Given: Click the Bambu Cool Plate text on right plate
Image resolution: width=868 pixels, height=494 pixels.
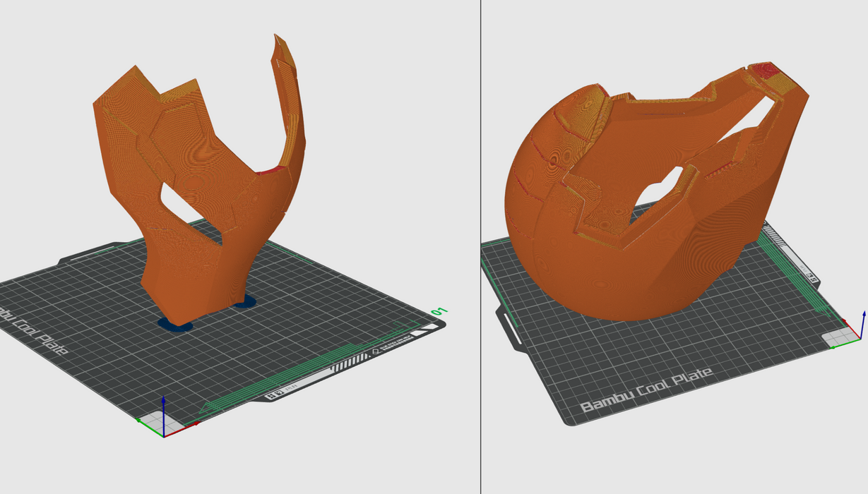Looking at the screenshot, I should click(x=646, y=390).
